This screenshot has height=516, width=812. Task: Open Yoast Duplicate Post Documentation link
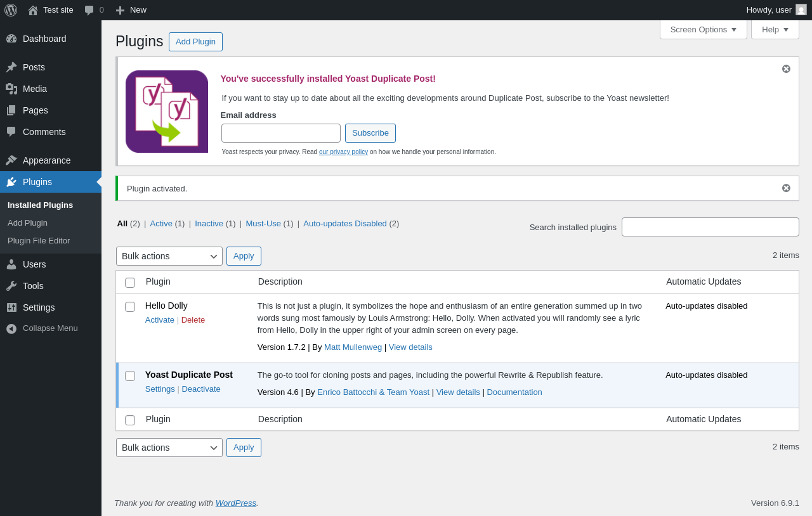click(514, 392)
